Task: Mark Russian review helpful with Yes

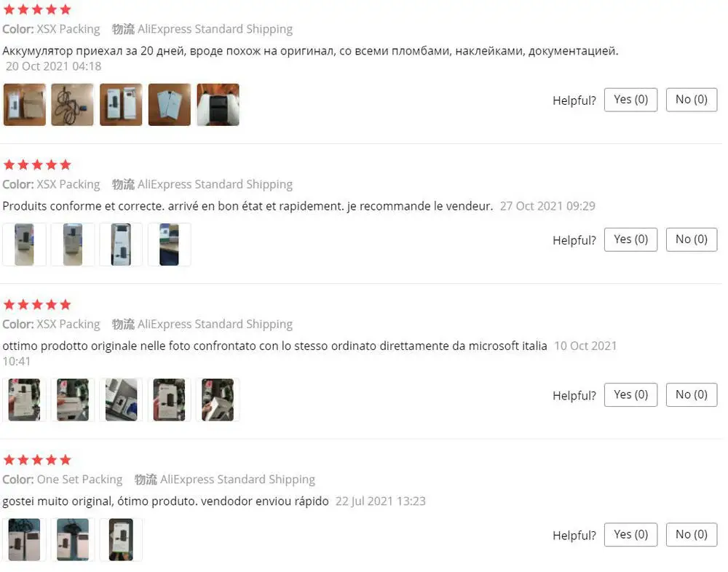Action: pos(630,100)
